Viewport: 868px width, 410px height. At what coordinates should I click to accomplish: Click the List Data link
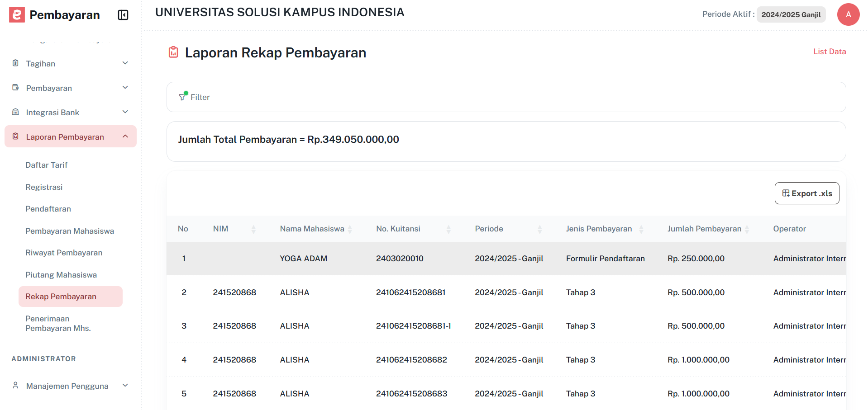click(830, 52)
